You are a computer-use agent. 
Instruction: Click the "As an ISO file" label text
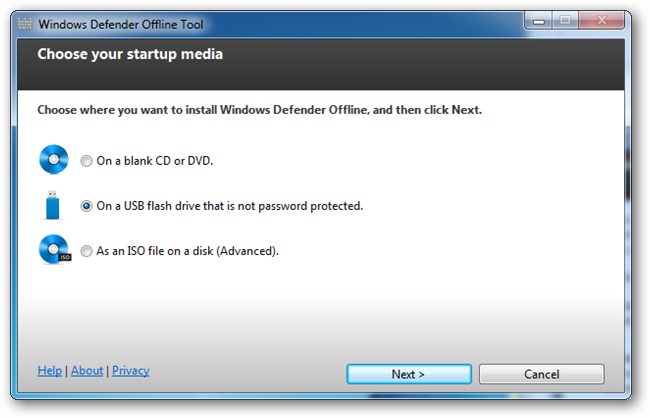[x=187, y=252]
